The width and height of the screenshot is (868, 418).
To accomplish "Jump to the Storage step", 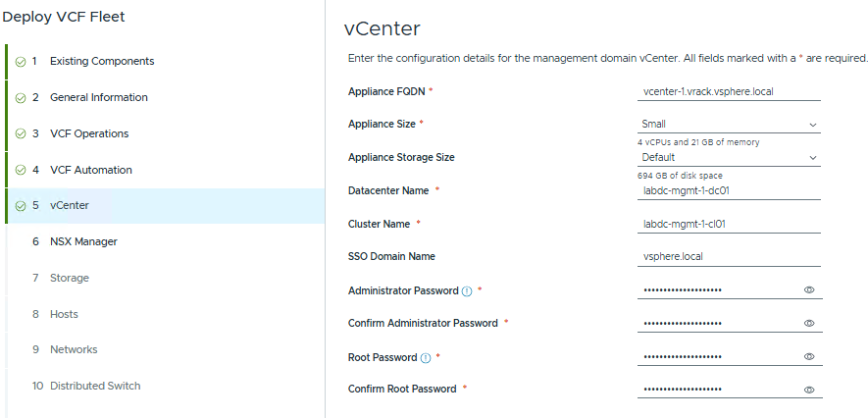I will point(69,279).
